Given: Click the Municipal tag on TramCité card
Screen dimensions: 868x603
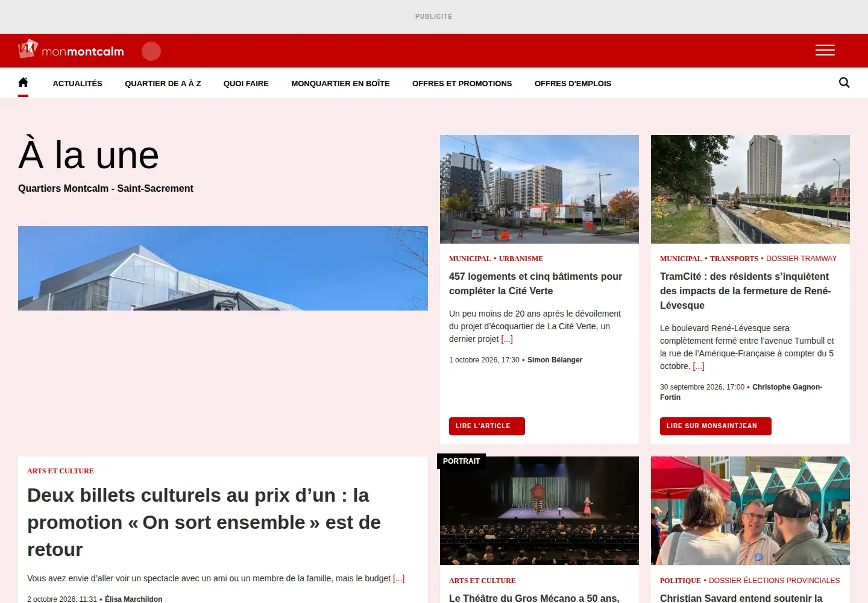Looking at the screenshot, I should point(681,259).
